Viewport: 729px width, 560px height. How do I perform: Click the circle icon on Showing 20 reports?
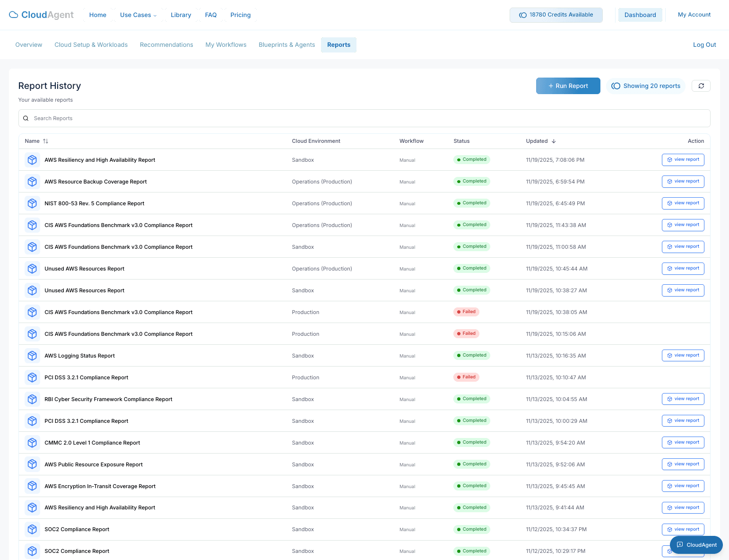tap(616, 86)
